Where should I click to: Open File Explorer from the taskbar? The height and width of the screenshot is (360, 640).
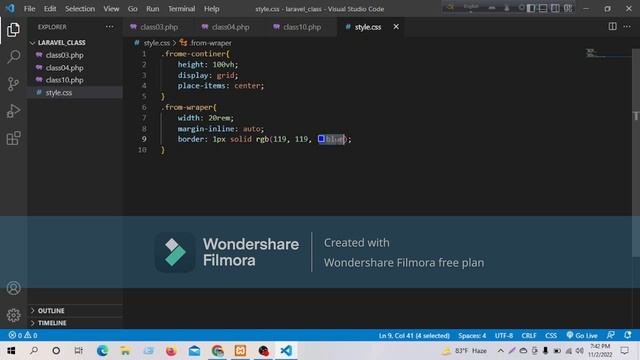tap(125, 351)
